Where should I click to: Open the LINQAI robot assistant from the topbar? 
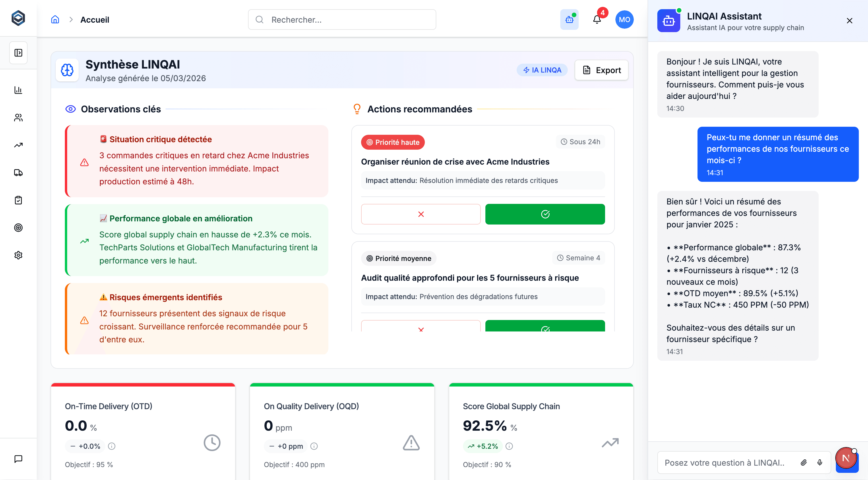click(x=569, y=19)
